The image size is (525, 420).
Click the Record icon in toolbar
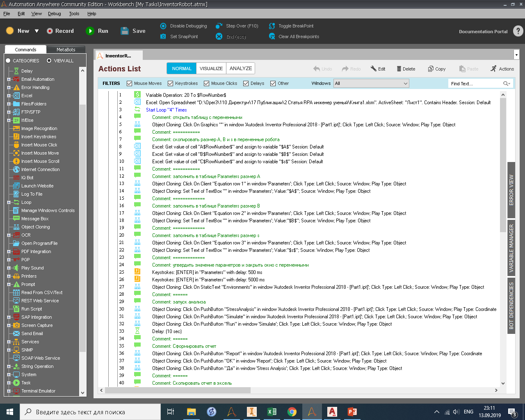pos(50,31)
